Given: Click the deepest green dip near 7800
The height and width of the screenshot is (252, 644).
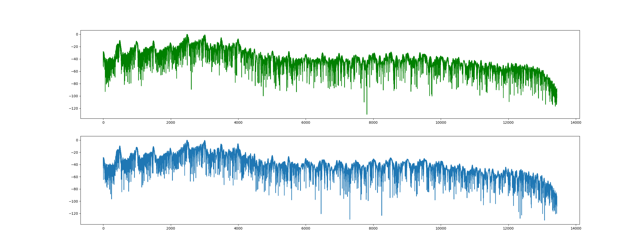Looking at the screenshot, I should [367, 114].
